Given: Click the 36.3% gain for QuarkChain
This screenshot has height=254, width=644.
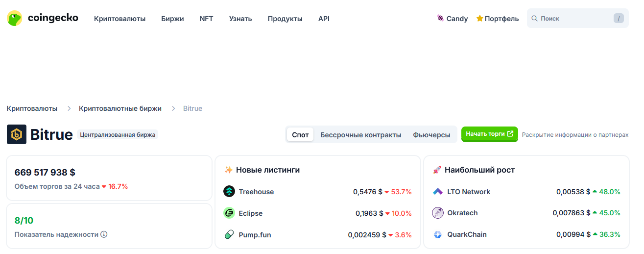Looking at the screenshot, I should pos(610,234).
